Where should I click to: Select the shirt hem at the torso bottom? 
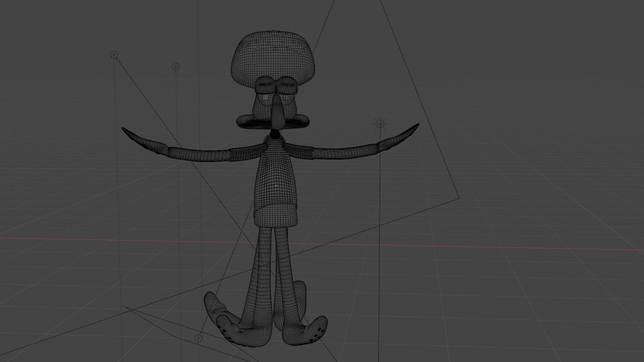click(x=276, y=215)
